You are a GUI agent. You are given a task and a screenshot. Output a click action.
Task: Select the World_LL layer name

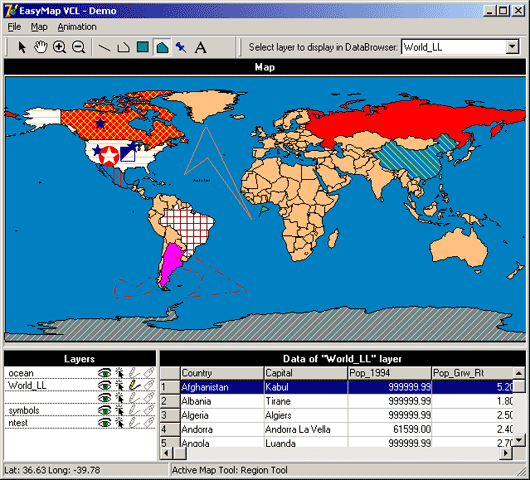[x=27, y=385]
